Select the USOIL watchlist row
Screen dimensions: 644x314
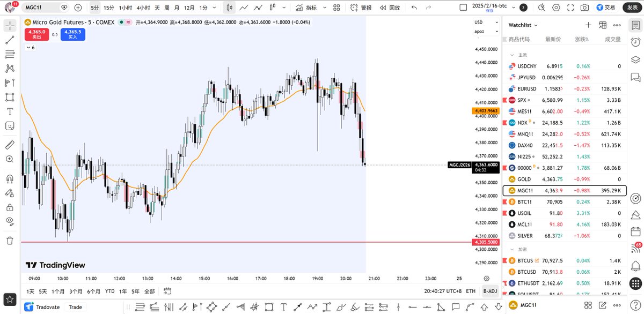[x=565, y=213]
